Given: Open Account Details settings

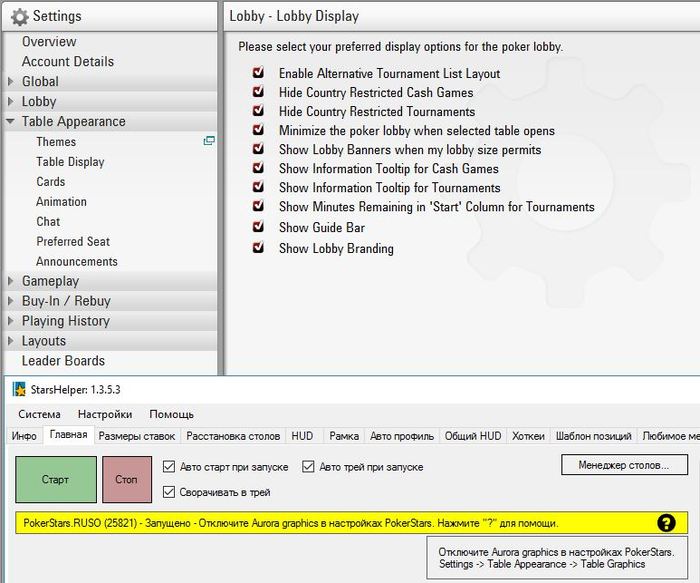Looking at the screenshot, I should point(68,62).
